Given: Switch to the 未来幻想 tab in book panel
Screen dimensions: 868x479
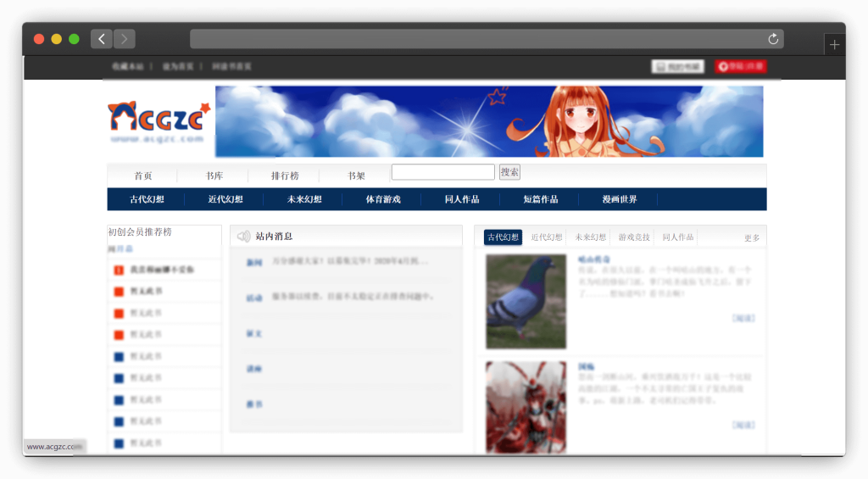Looking at the screenshot, I should click(x=590, y=237).
